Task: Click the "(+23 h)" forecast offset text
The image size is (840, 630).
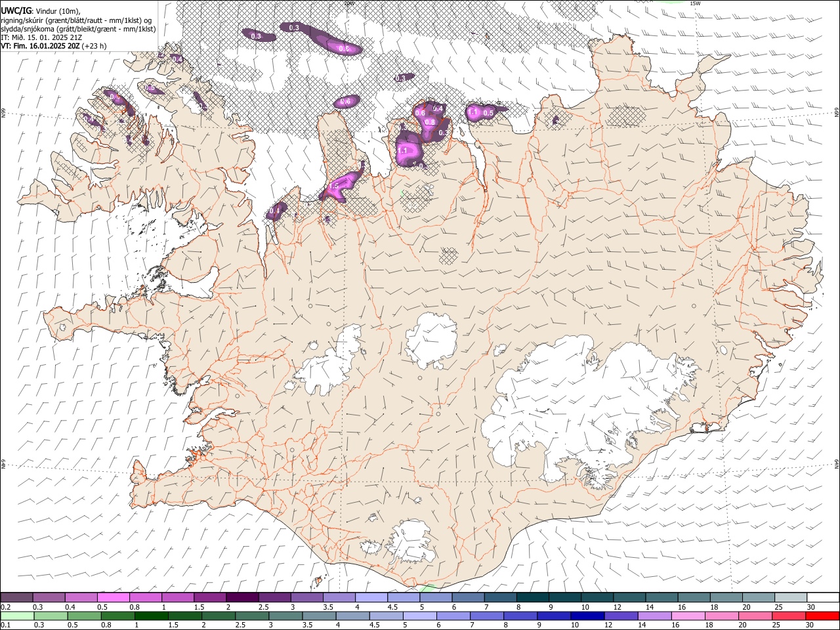Action: point(94,46)
